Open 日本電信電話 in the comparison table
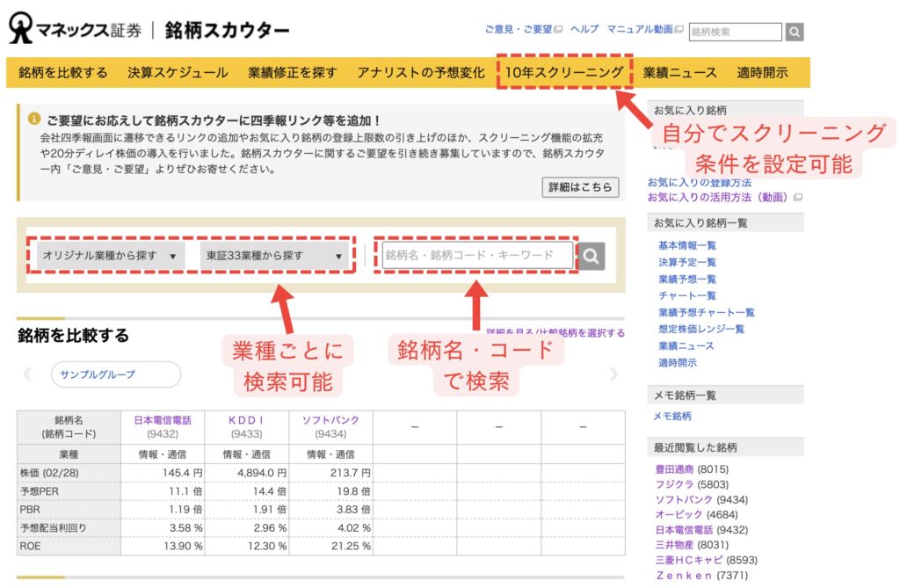 coord(163,420)
